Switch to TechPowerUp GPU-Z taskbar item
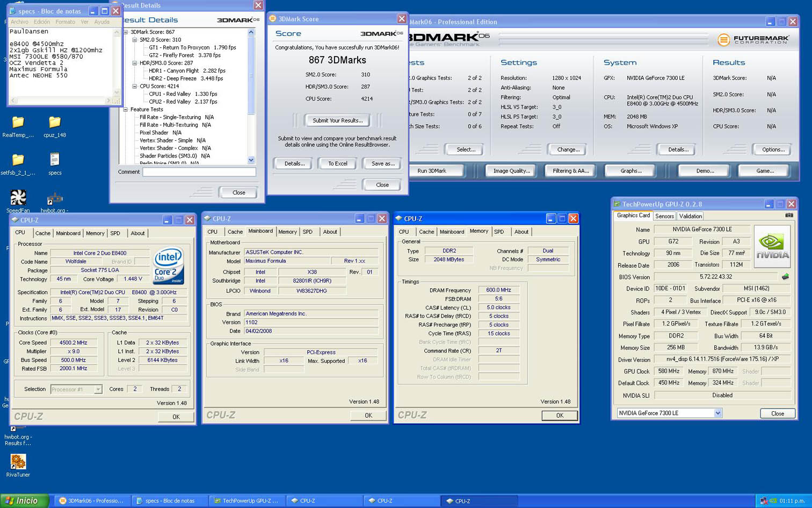 click(247, 501)
